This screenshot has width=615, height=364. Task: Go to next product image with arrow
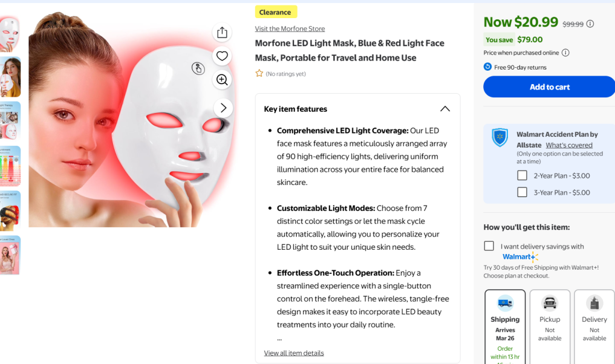coord(223,108)
